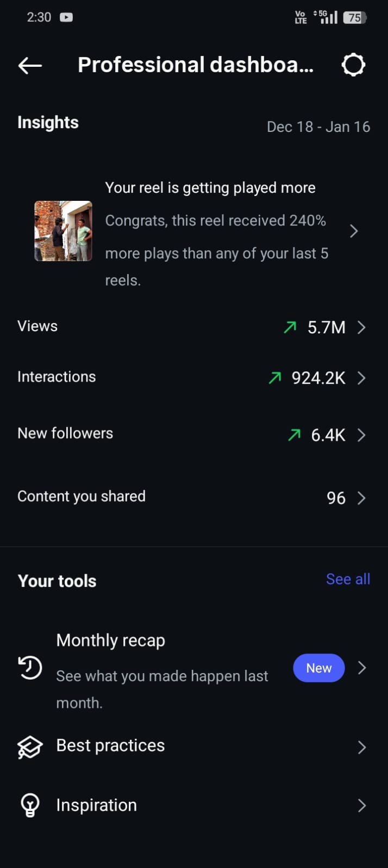
Task: Expand the Views chevron
Action: point(361,327)
